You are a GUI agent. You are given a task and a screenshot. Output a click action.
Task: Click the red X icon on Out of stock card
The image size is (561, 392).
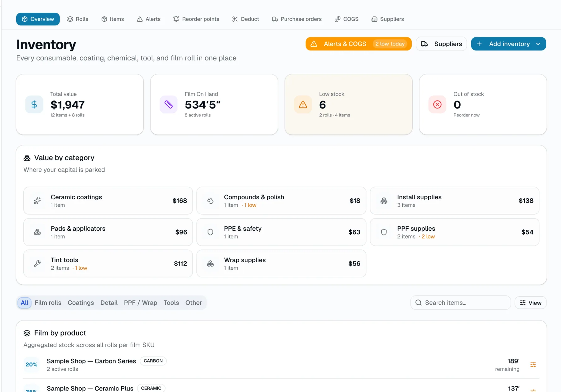pyautogui.click(x=437, y=105)
